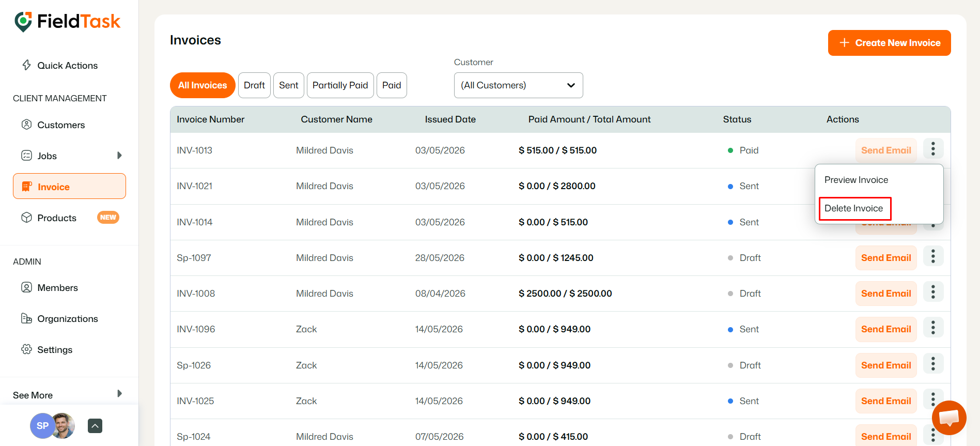Click the FieldTask logo
The image size is (980, 446).
click(68, 22)
